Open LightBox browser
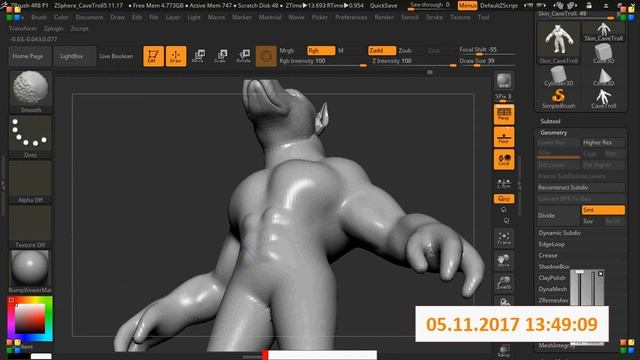Viewport: 640px width, 360px height. click(x=75, y=56)
